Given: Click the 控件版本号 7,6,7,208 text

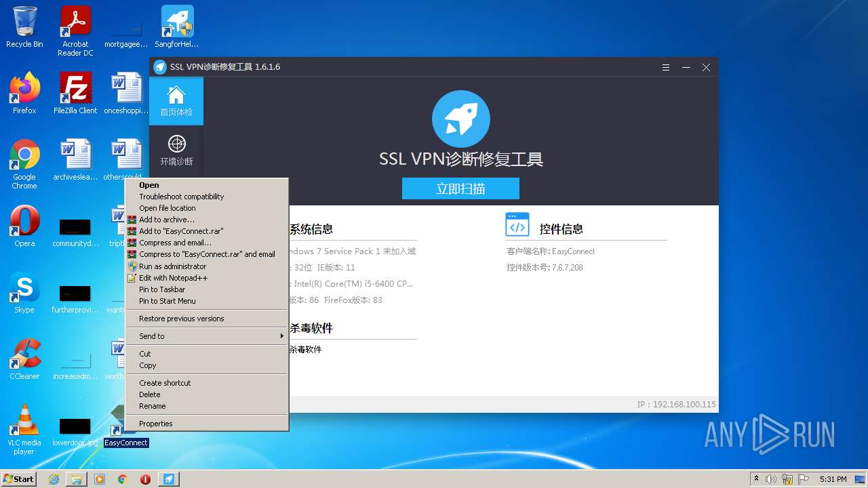Looking at the screenshot, I should pyautogui.click(x=545, y=267).
